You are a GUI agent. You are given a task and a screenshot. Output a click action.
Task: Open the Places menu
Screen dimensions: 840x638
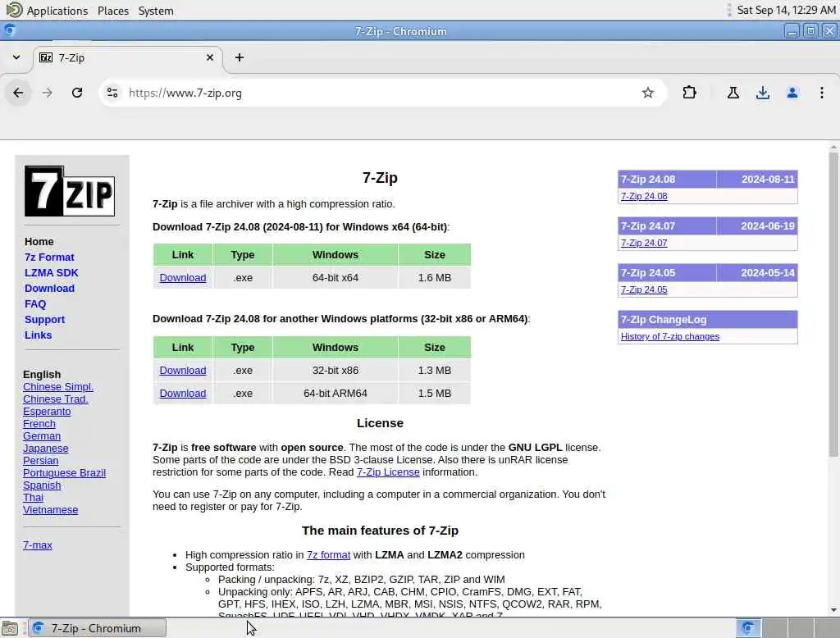tap(113, 11)
